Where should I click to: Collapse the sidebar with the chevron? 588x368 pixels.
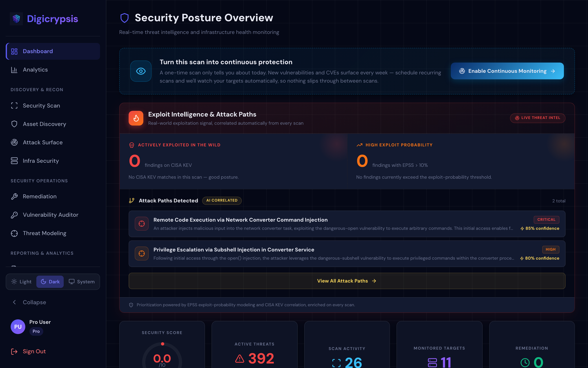click(x=14, y=302)
